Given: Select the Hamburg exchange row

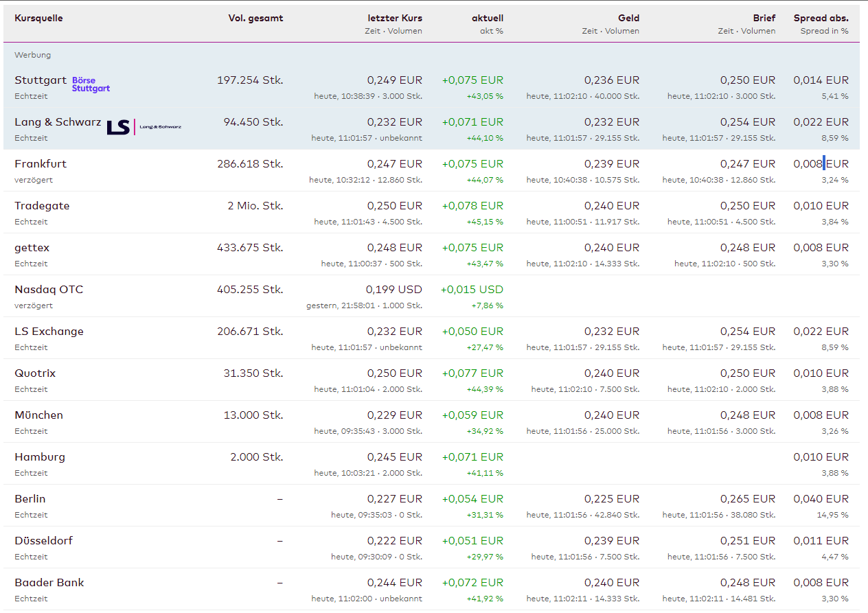Looking at the screenshot, I should pos(40,457).
